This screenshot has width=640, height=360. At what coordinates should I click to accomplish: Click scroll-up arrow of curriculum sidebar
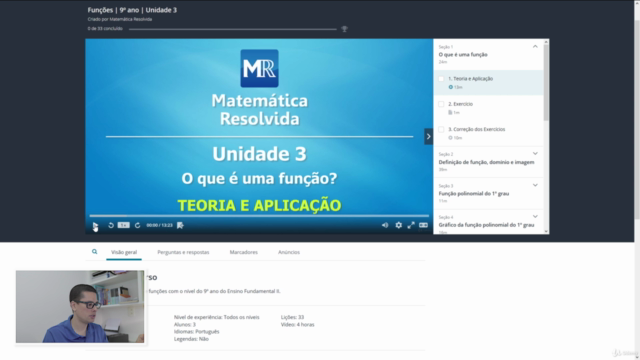tap(546, 42)
